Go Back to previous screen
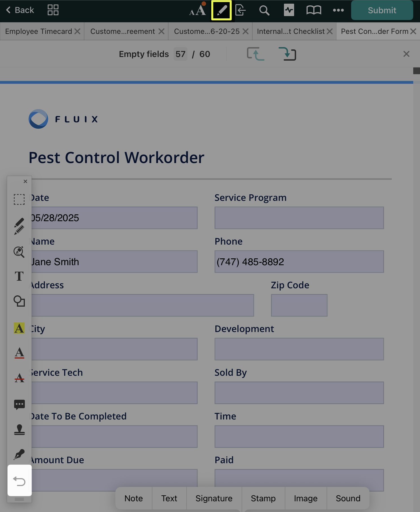This screenshot has width=420, height=512. (x=20, y=10)
